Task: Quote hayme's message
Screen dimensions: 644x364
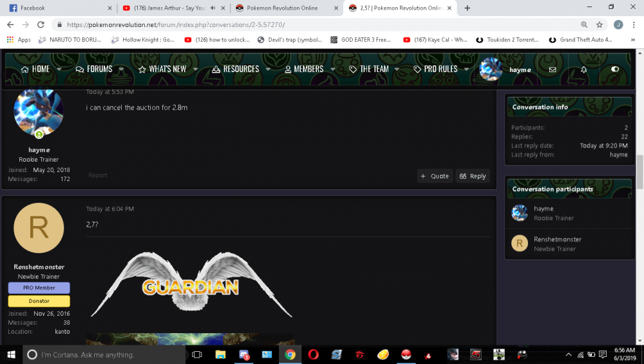Action: (x=435, y=177)
